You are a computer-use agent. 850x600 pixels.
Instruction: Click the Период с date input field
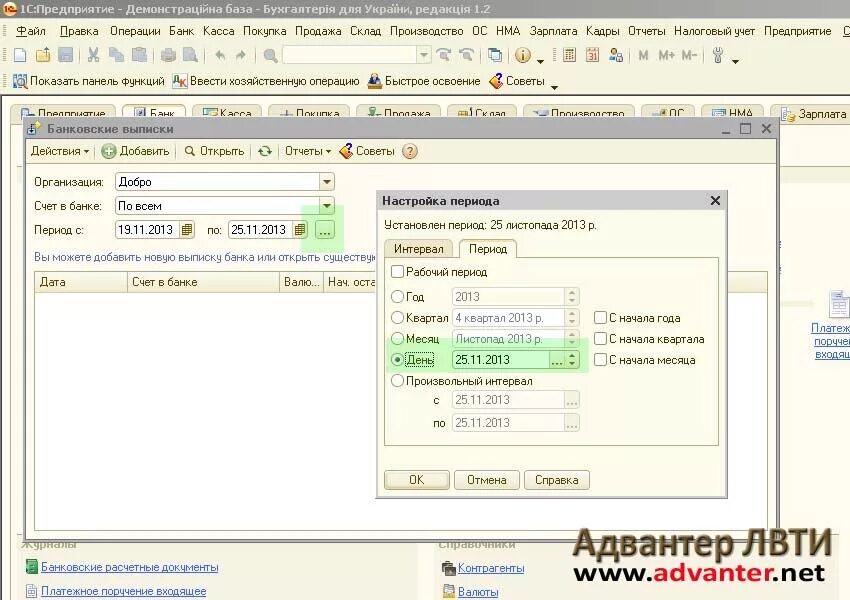[147, 230]
